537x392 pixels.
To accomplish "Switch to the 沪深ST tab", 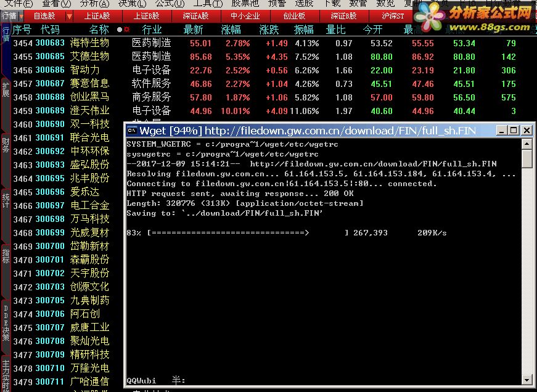I will [x=393, y=16].
